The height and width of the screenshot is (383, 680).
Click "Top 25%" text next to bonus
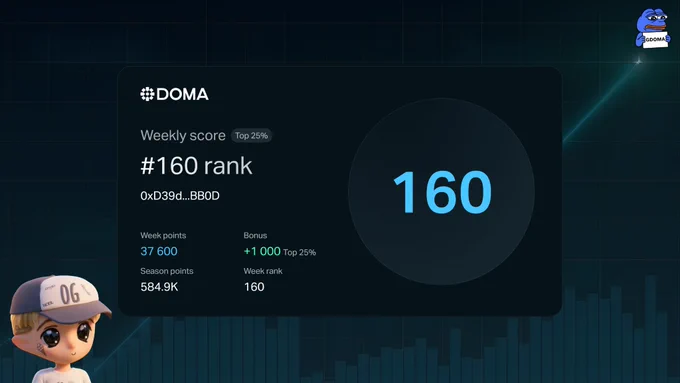tap(300, 252)
